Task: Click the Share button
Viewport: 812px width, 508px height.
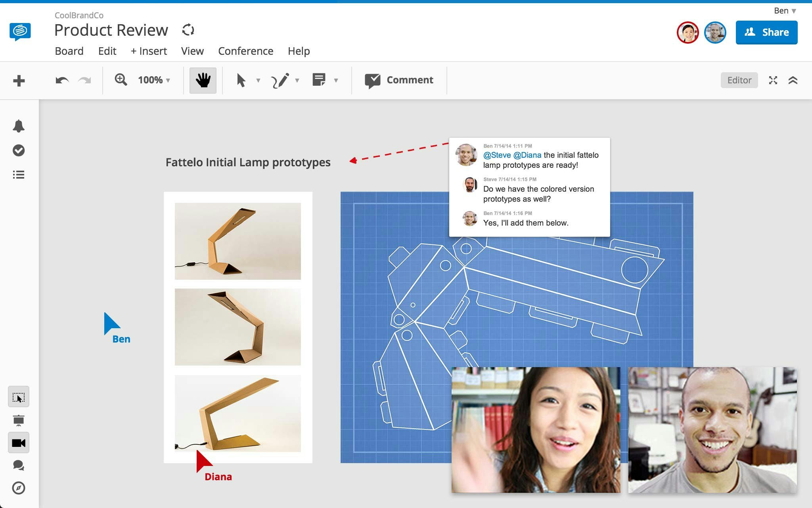Action: (766, 32)
